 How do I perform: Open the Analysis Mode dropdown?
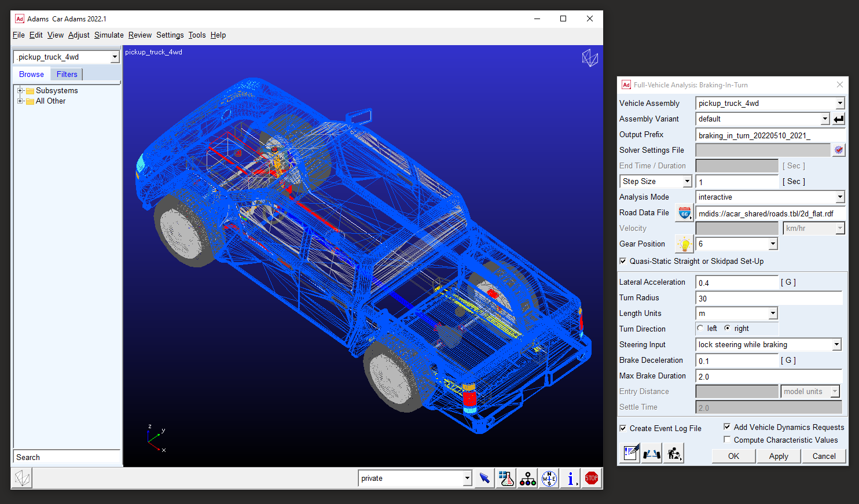tap(840, 197)
